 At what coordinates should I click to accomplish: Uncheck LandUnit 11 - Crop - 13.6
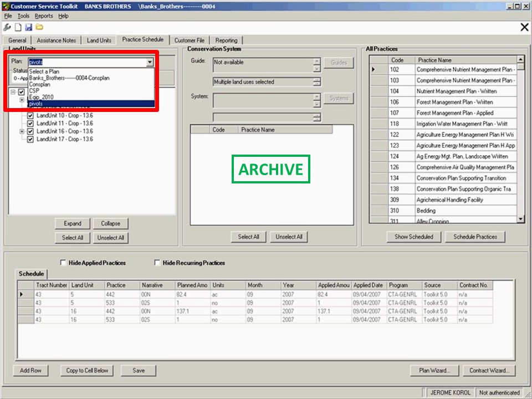(30, 124)
